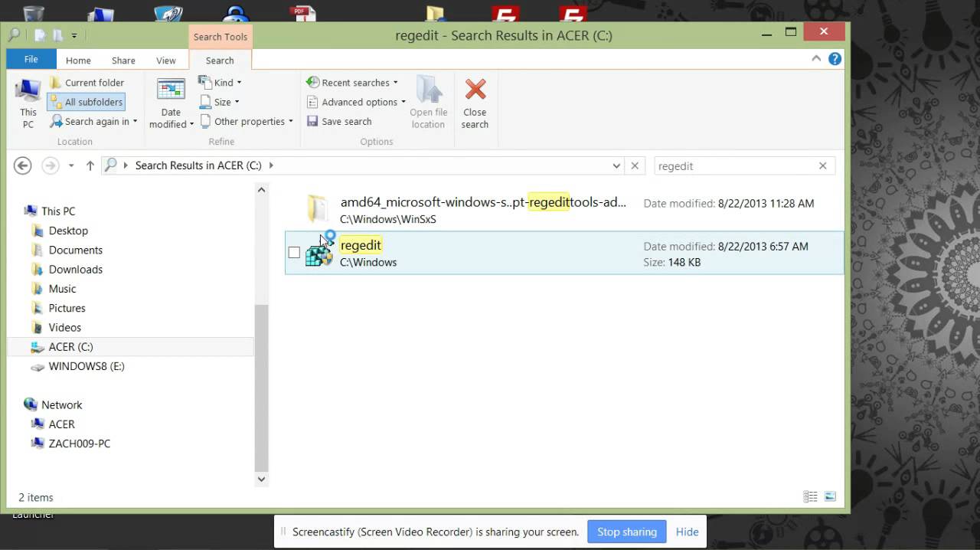Open Customize Quick Access Toolbar dropdown
Viewport: 980px width, 550px height.
[x=74, y=35]
